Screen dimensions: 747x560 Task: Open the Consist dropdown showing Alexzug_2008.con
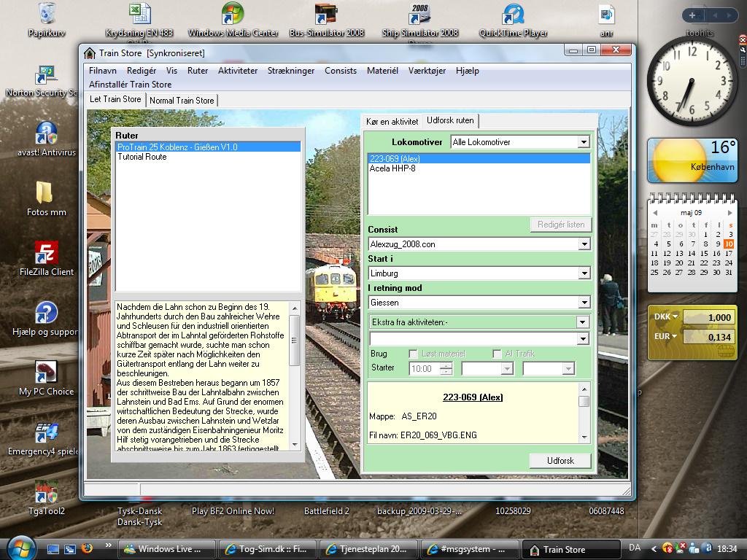[584, 244]
